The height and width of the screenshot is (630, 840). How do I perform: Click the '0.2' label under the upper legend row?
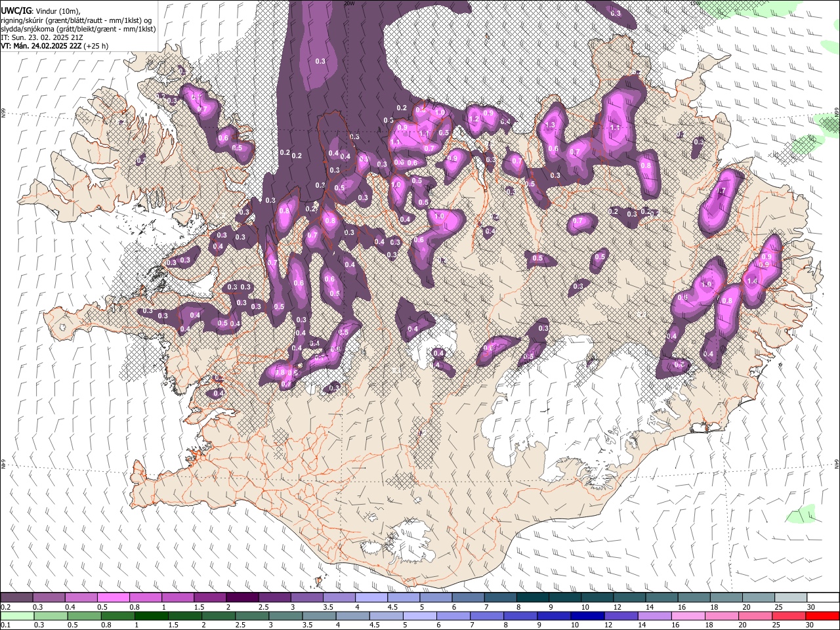(5, 607)
